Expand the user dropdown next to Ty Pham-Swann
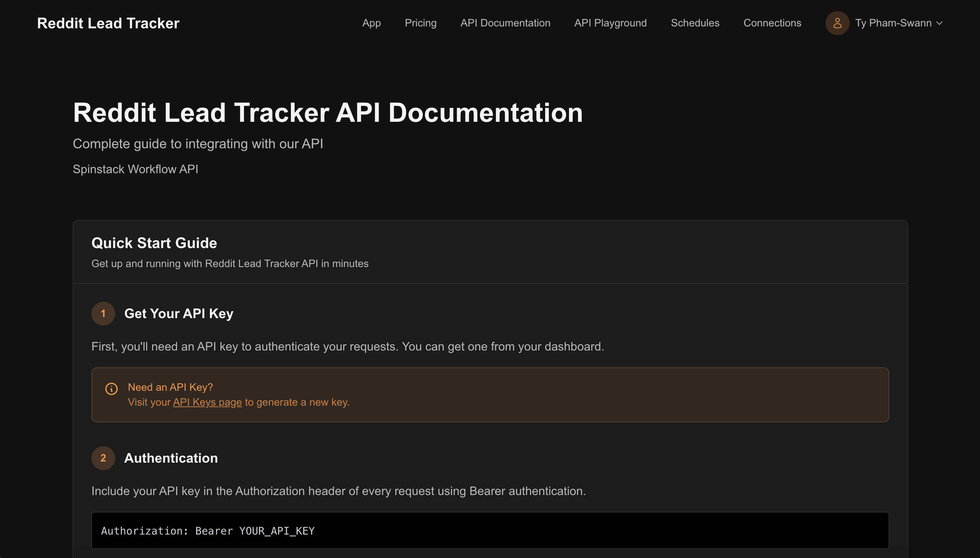 [x=939, y=23]
